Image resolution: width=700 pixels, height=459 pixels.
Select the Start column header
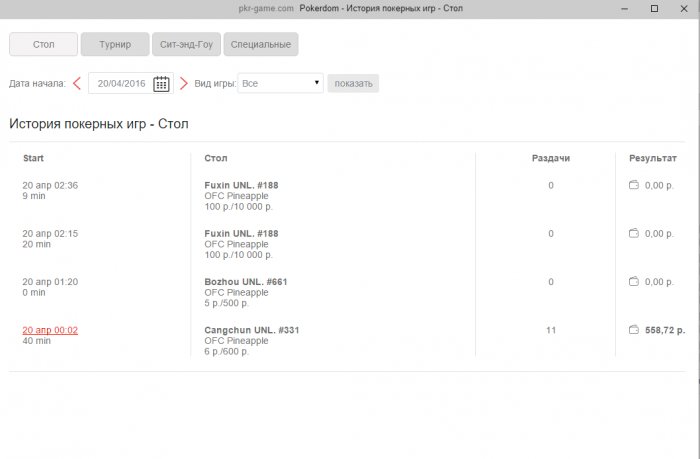33,158
